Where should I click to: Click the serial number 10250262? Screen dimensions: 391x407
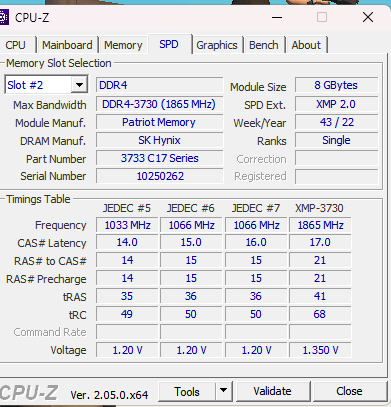pos(159,176)
